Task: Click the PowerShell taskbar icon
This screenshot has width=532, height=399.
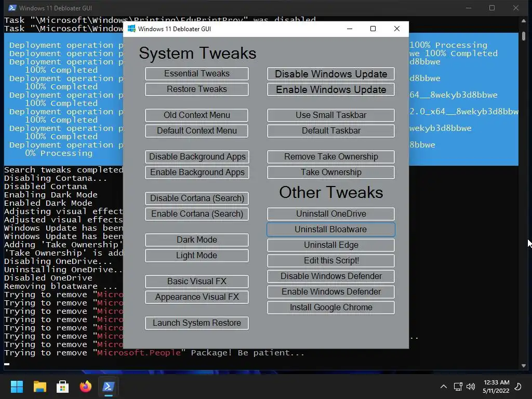Action: coord(108,387)
